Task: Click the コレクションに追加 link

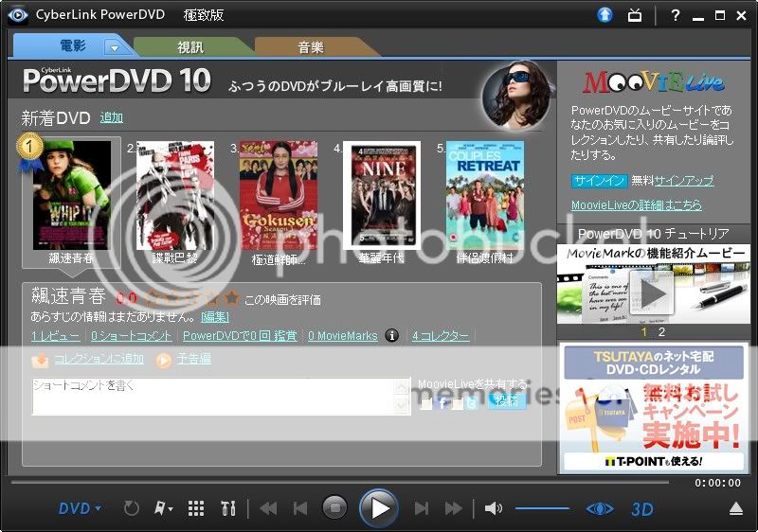Action: [99, 359]
